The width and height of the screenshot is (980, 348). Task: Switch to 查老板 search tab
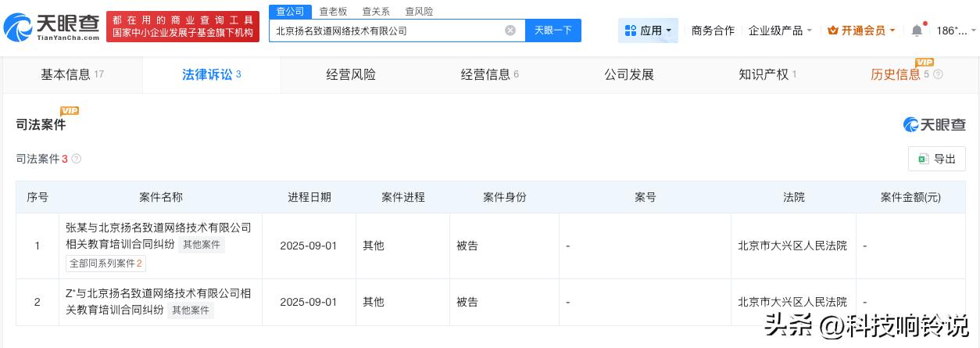pyautogui.click(x=333, y=12)
